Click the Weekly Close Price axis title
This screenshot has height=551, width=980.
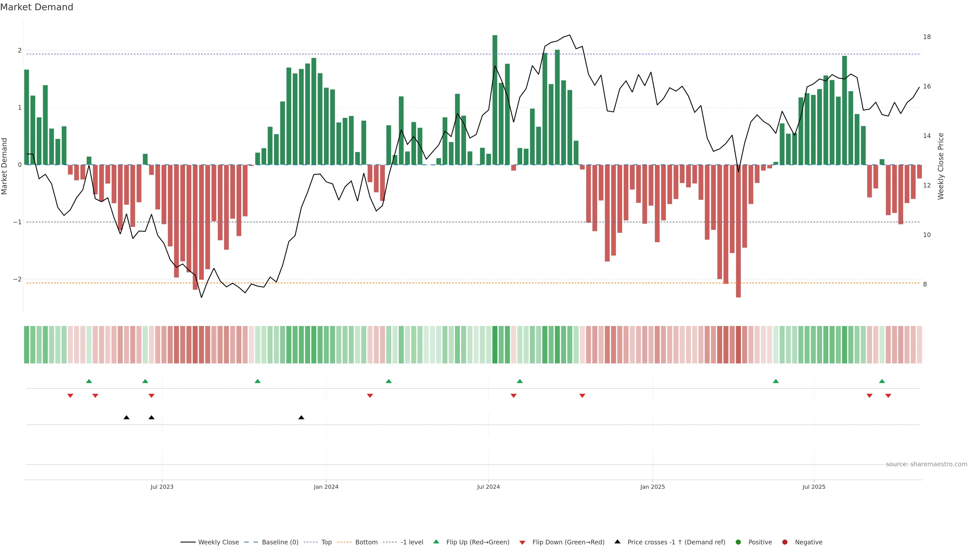pos(941,166)
